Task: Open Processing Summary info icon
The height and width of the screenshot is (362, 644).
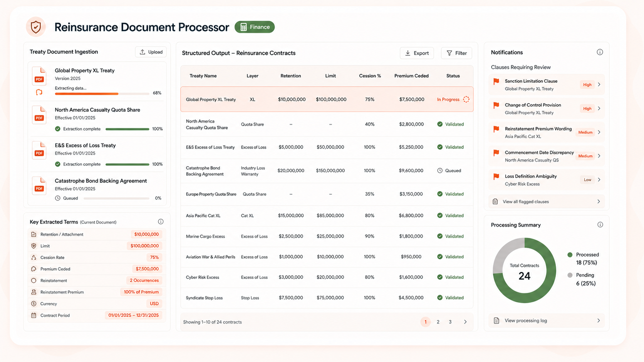Action: pos(600,225)
